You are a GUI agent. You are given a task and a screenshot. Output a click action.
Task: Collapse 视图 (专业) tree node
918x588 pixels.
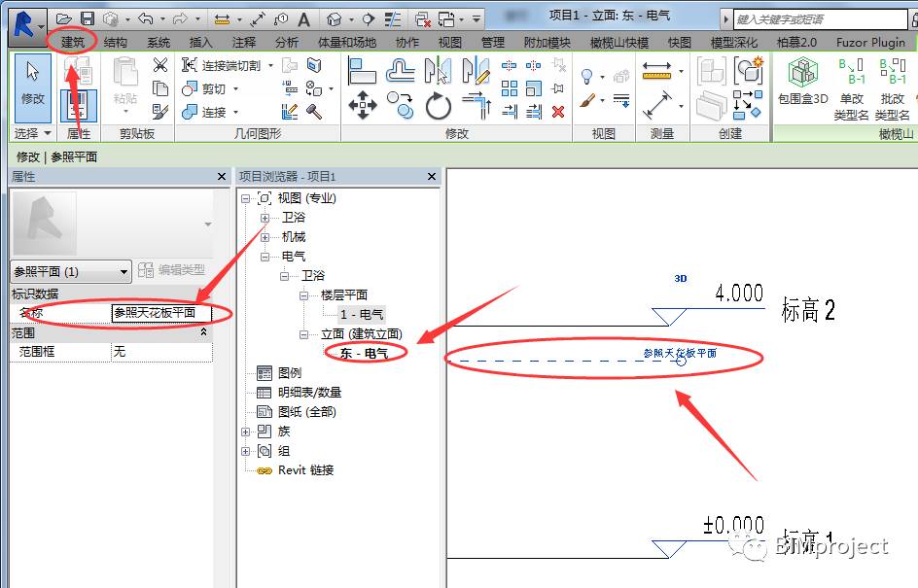245,198
